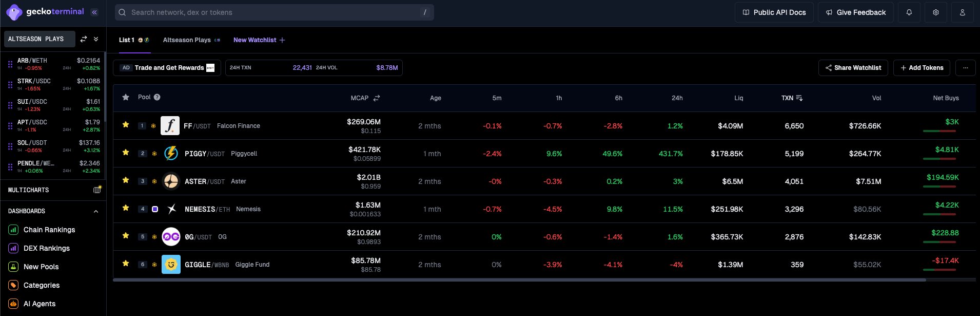This screenshot has height=316, width=980.
Task: Collapse the Dashboards section
Action: click(96, 211)
